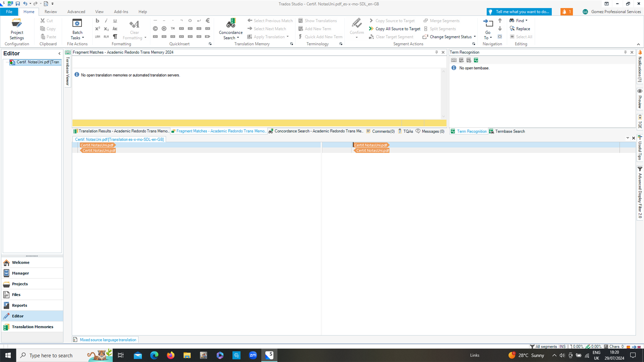Viewport: 644px width, 362px height.
Task: Insert registered trademark symbol
Action: (164, 29)
